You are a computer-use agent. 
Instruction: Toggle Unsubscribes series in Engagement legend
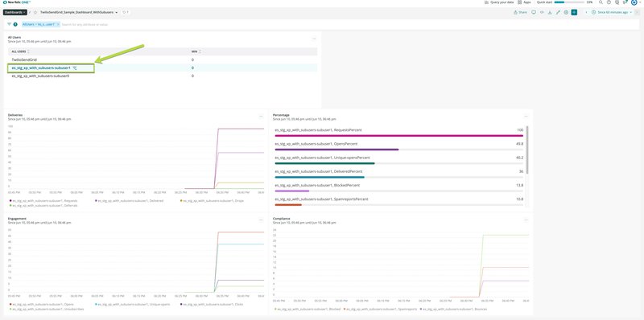tap(47, 309)
